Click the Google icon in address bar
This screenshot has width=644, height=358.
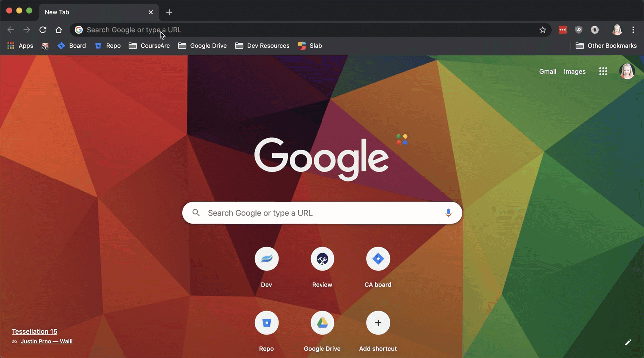click(79, 30)
